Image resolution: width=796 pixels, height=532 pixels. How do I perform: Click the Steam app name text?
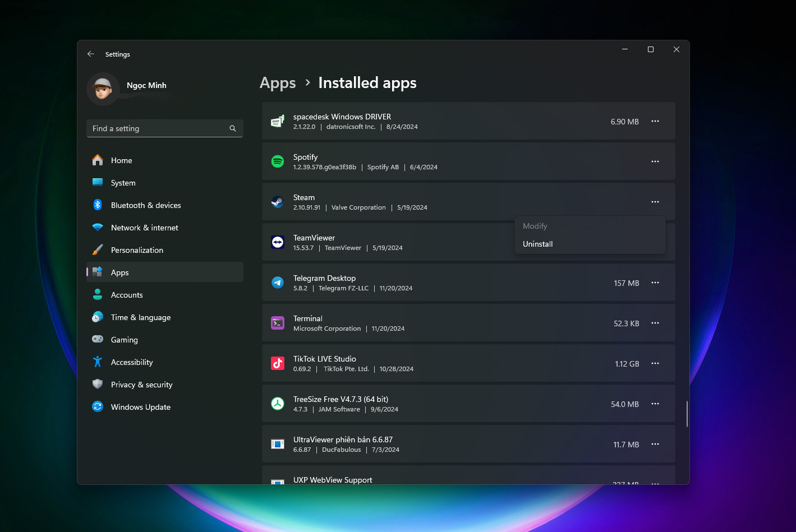(x=304, y=197)
